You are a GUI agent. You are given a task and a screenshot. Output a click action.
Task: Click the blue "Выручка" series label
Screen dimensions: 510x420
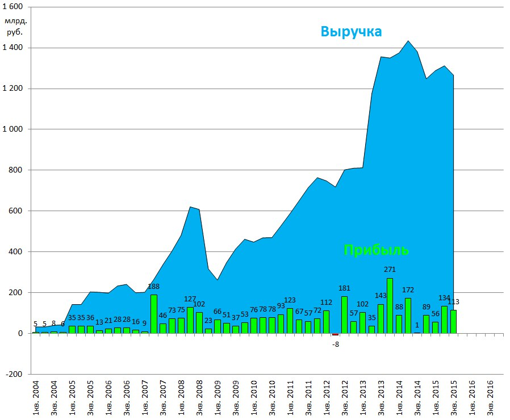pyautogui.click(x=351, y=32)
